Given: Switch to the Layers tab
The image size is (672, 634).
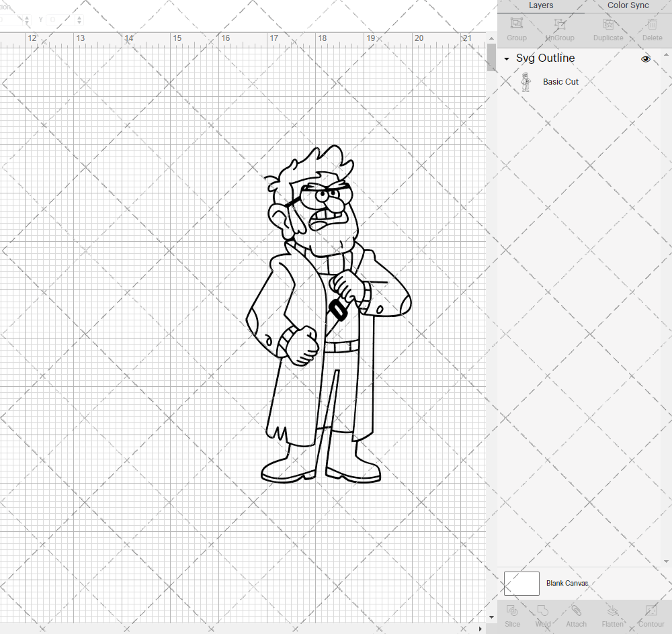Looking at the screenshot, I should click(x=541, y=5).
